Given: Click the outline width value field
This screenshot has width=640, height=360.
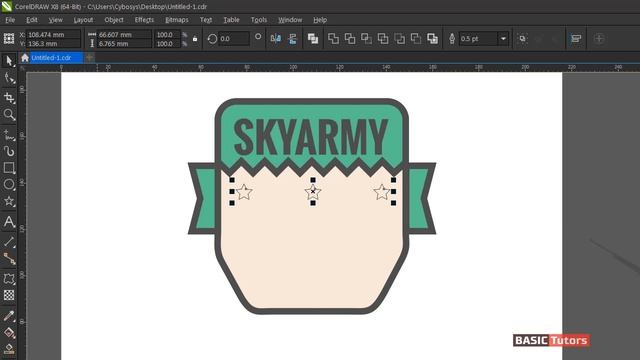Looking at the screenshot, I should point(478,38).
